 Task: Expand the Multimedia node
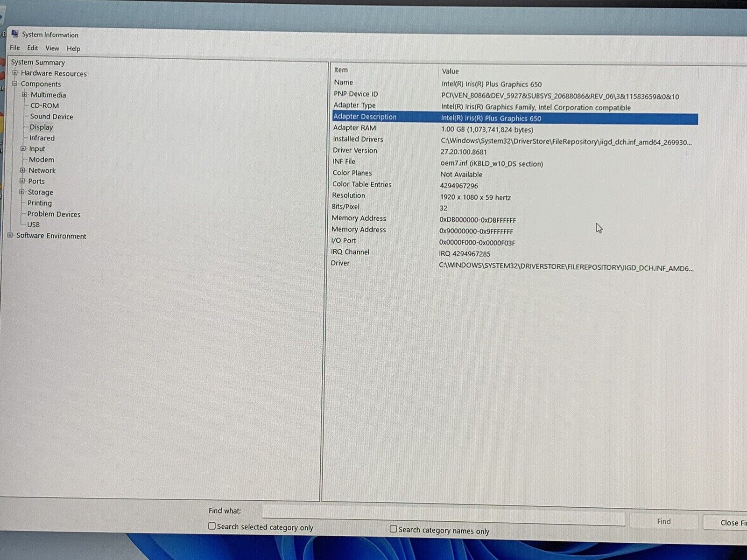coord(25,94)
